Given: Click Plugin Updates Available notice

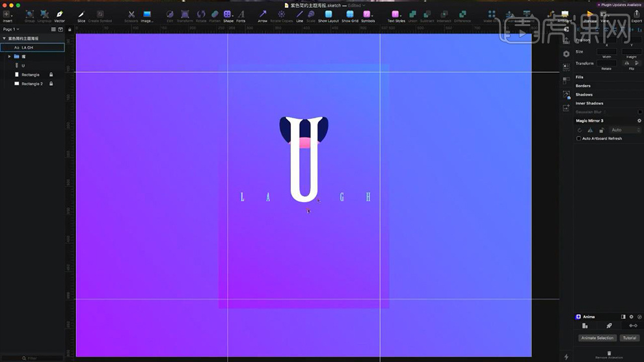Looking at the screenshot, I should (x=619, y=5).
